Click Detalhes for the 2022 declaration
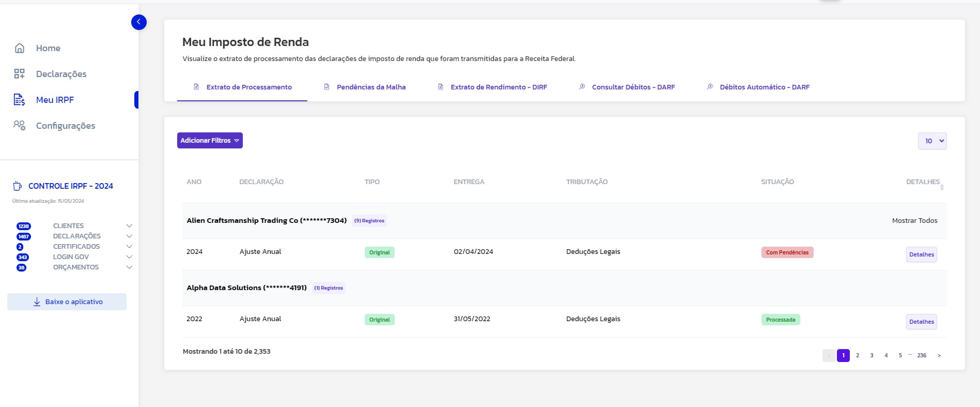 coord(921,322)
